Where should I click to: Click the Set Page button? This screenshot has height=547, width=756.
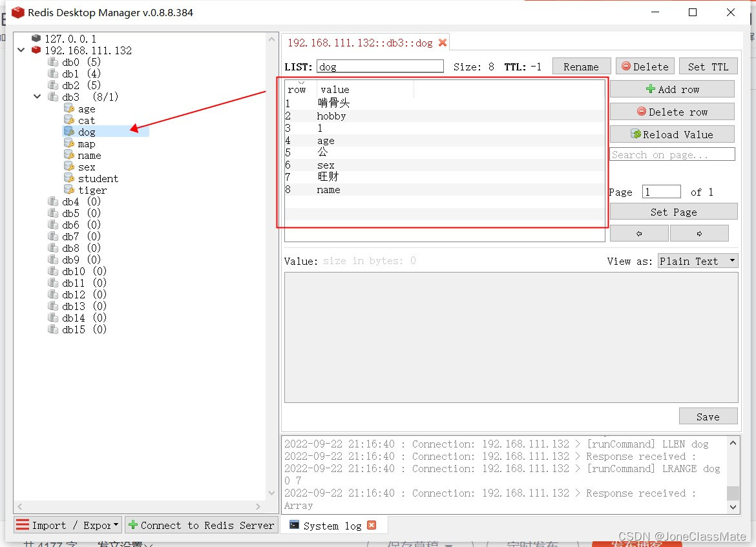click(673, 212)
